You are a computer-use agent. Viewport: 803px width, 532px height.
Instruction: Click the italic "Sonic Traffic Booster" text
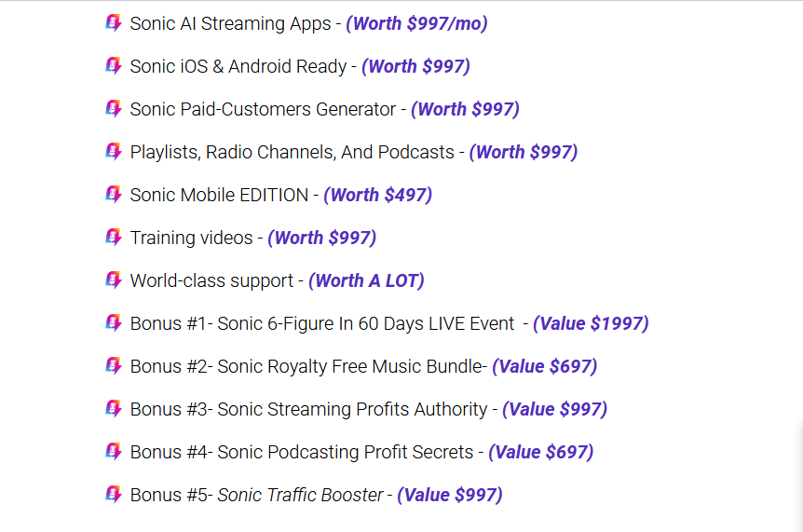300,495
